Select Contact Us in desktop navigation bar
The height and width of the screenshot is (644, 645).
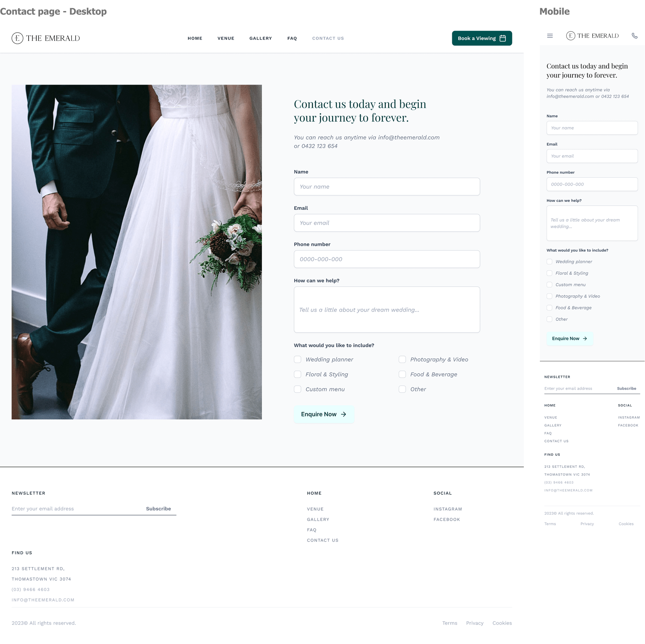tap(328, 38)
